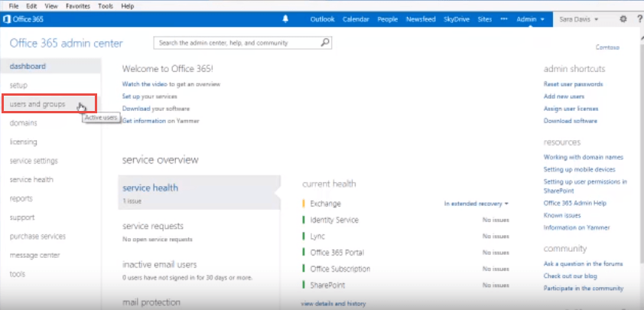Click 'Assign user licenses' shortcut

coord(571,109)
